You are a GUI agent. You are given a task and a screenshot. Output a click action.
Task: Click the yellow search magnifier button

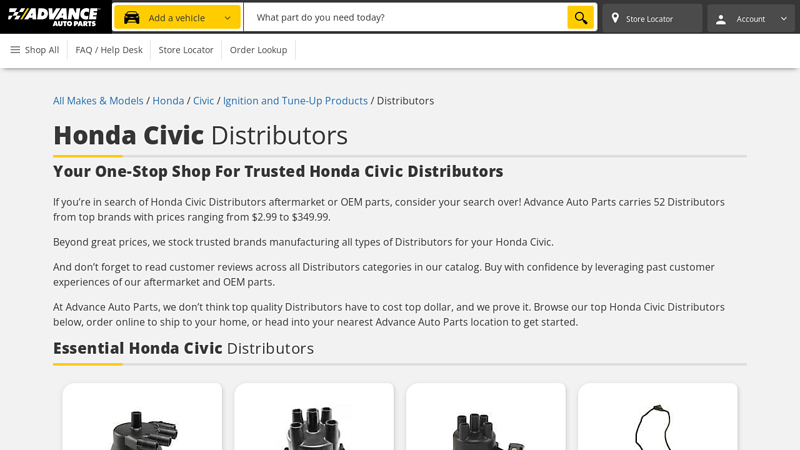pos(581,17)
